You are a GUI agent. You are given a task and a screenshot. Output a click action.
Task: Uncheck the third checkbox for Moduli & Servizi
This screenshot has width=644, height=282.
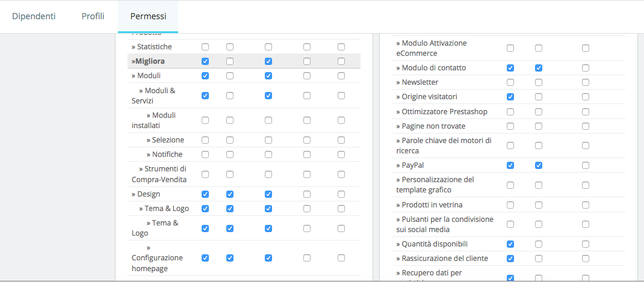pyautogui.click(x=268, y=96)
